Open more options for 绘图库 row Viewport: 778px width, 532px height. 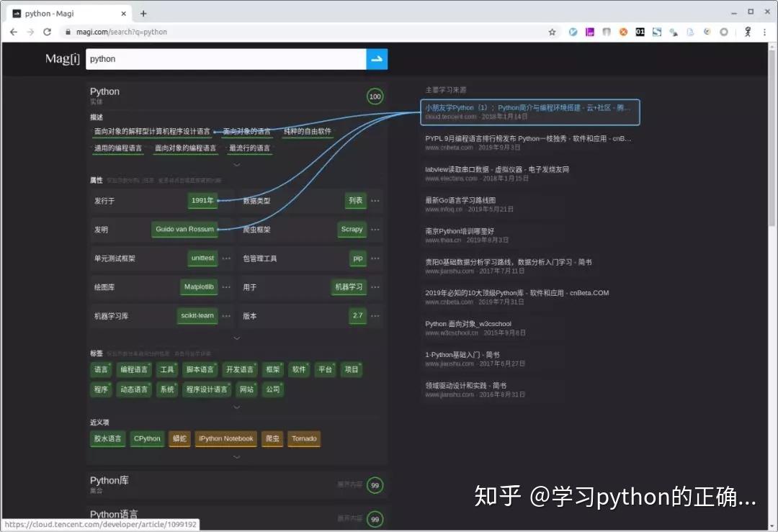point(226,287)
